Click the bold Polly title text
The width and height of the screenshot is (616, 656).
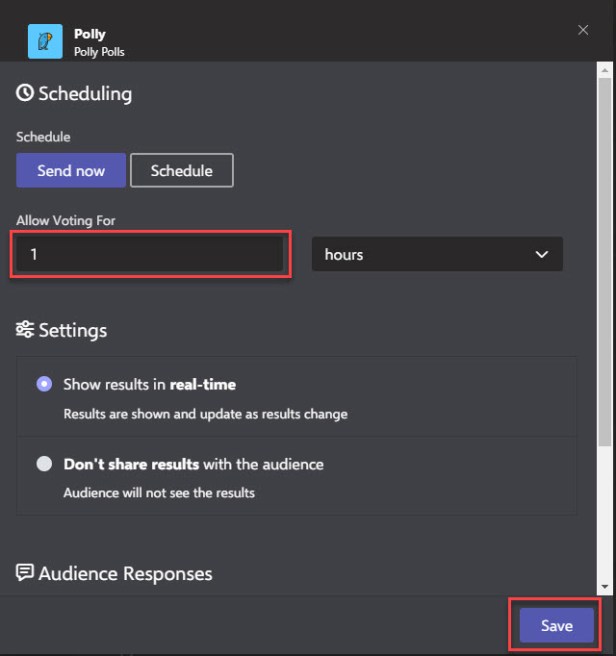[89, 34]
